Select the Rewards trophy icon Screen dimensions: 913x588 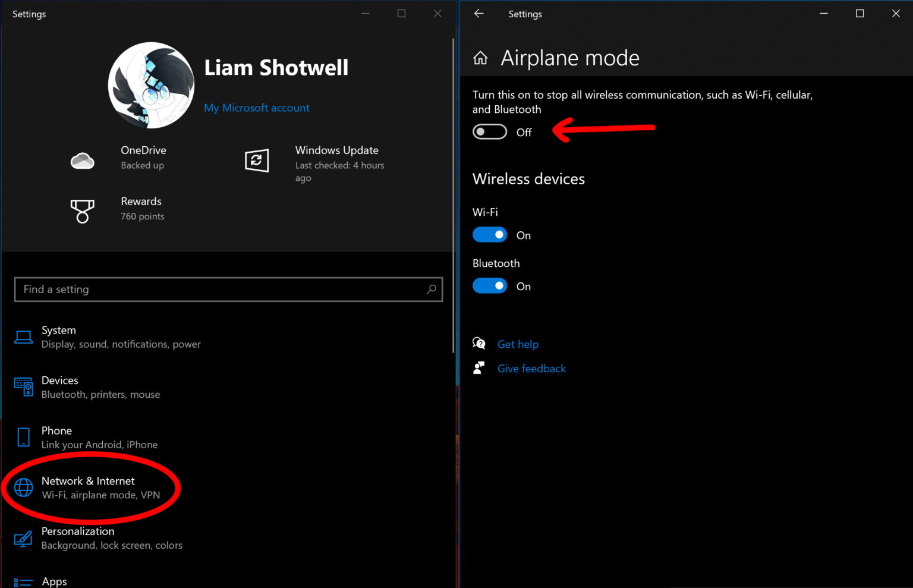pos(83,210)
